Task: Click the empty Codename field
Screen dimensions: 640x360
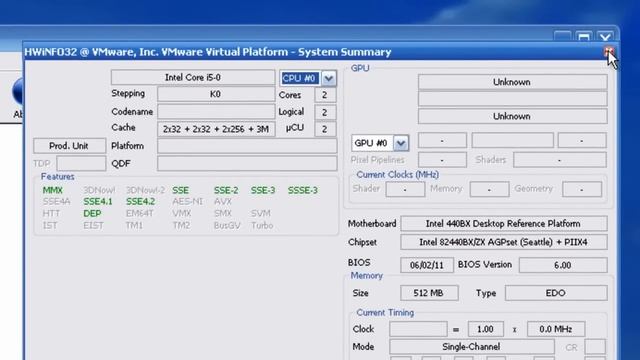Action: (x=216, y=111)
